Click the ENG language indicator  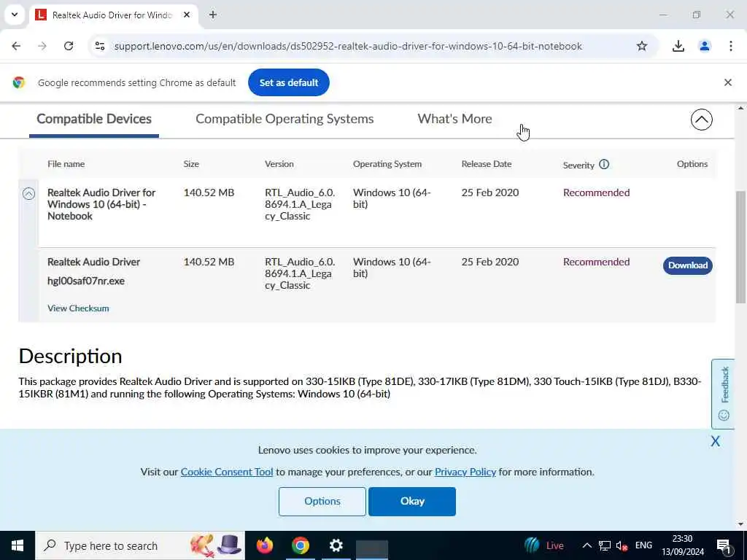pos(643,545)
